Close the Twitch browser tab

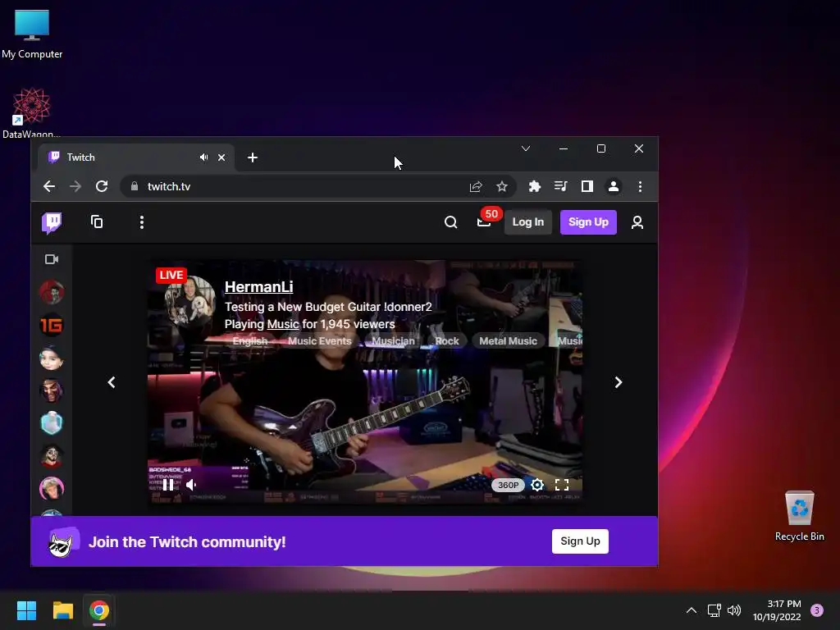tap(221, 157)
